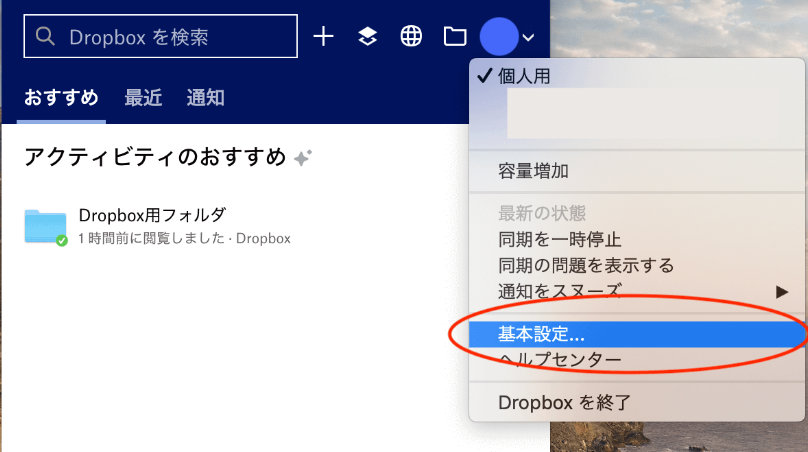Screen dimensions: 808x452
Task: Click the Dropbox を検索 search field
Action: coord(160,36)
